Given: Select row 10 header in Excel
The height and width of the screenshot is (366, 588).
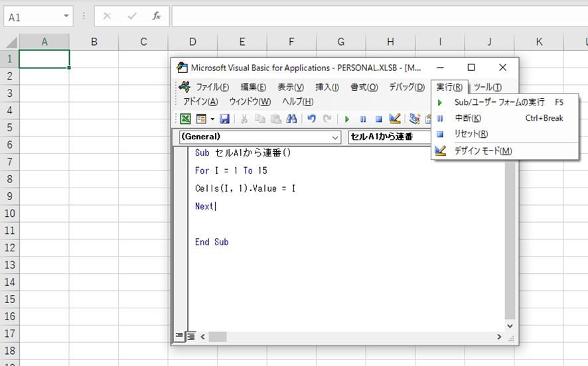Looking at the screenshot, I should [10, 213].
